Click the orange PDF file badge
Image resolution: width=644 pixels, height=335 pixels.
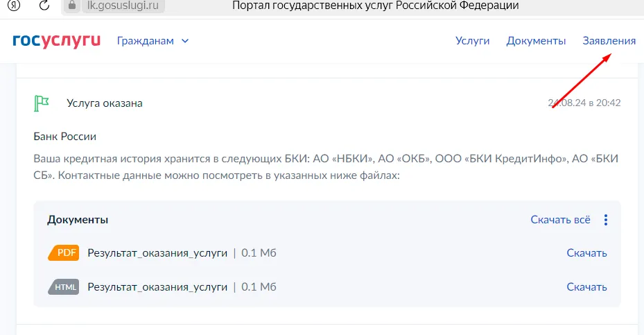point(64,252)
